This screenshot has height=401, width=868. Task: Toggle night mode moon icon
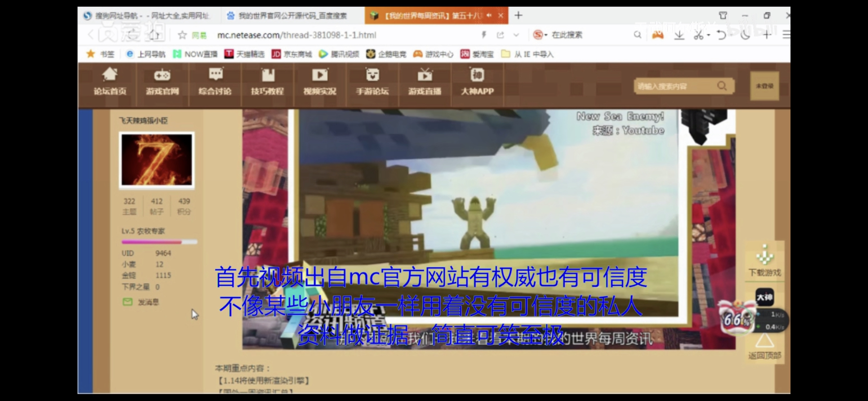(x=745, y=35)
